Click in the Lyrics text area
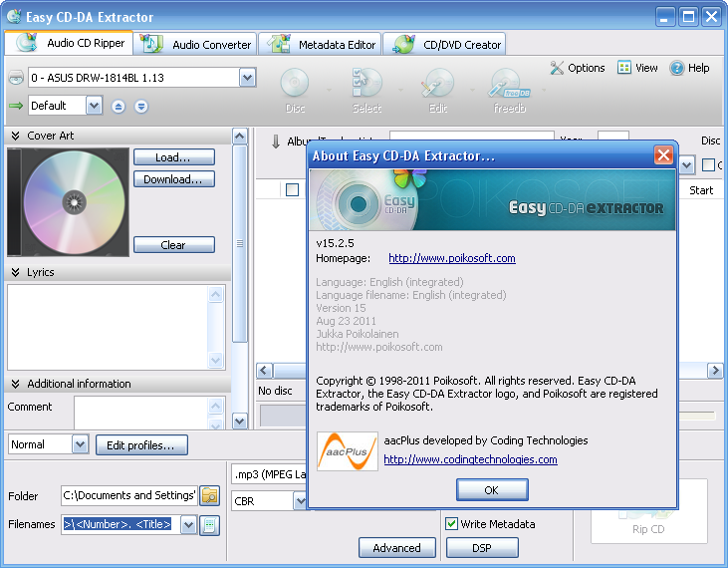728x568 pixels. pos(108,328)
